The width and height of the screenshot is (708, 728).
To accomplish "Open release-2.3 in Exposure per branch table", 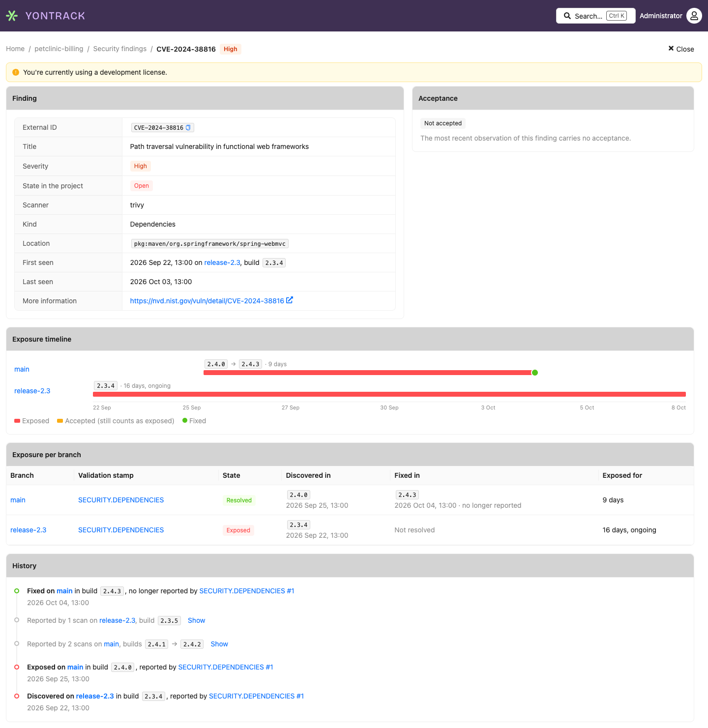I will click(29, 530).
